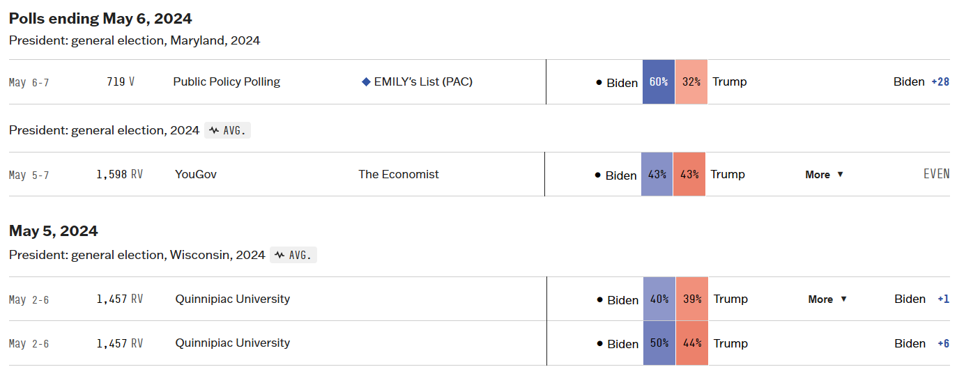Open the Public Policy Polling pollster link
The width and height of the screenshot is (980, 383).
tap(227, 81)
